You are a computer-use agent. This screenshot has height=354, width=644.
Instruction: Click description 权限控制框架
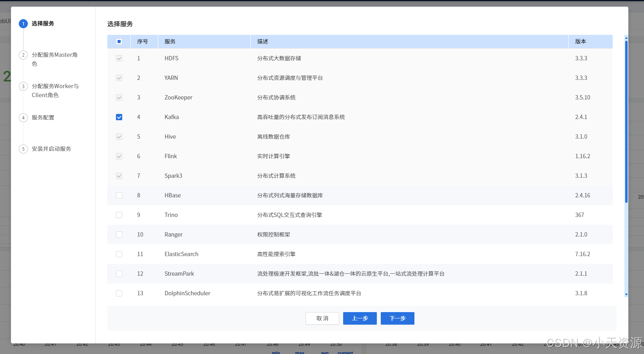pos(273,235)
